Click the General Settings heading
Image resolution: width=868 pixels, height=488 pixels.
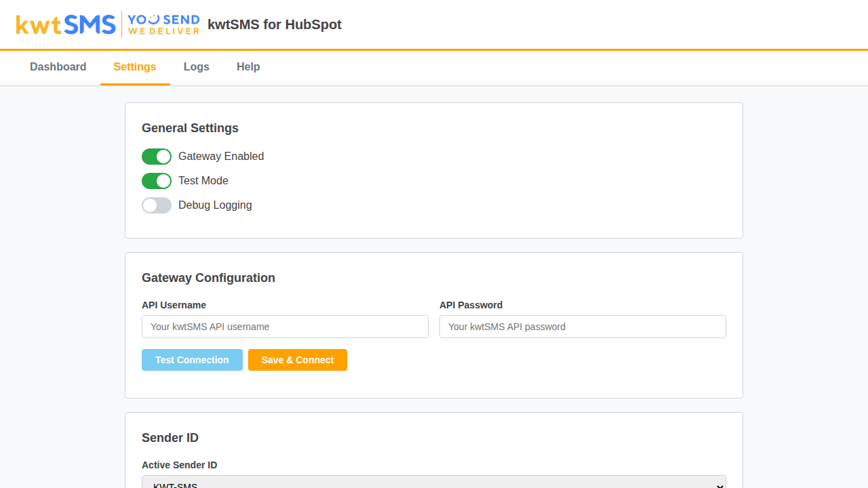coord(190,128)
